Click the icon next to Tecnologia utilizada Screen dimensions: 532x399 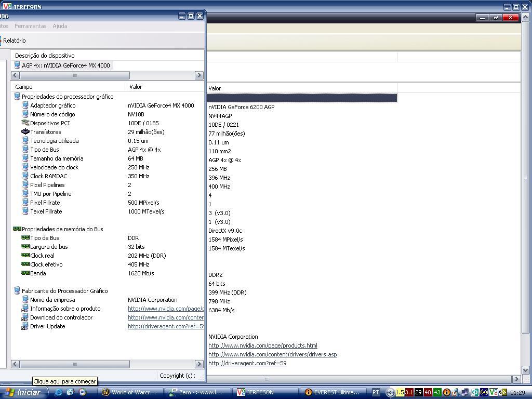point(25,140)
